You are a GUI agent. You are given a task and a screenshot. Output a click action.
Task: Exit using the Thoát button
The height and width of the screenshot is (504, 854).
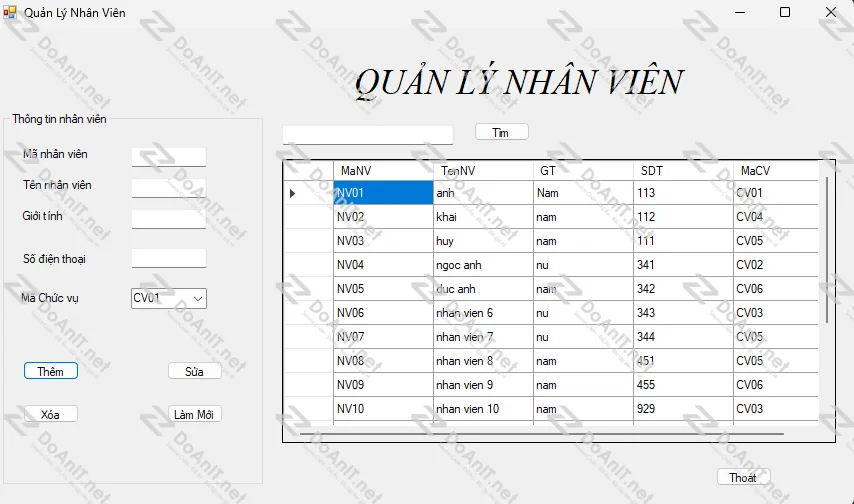[x=743, y=477]
